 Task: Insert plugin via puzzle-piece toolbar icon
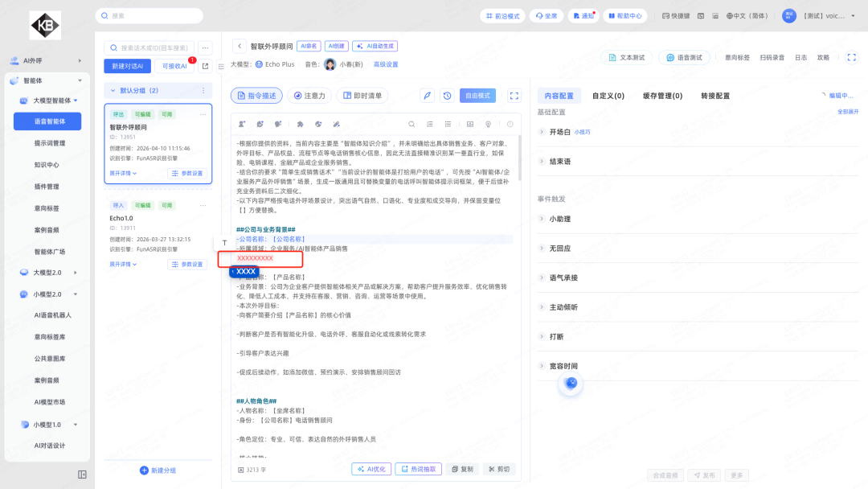(300, 124)
